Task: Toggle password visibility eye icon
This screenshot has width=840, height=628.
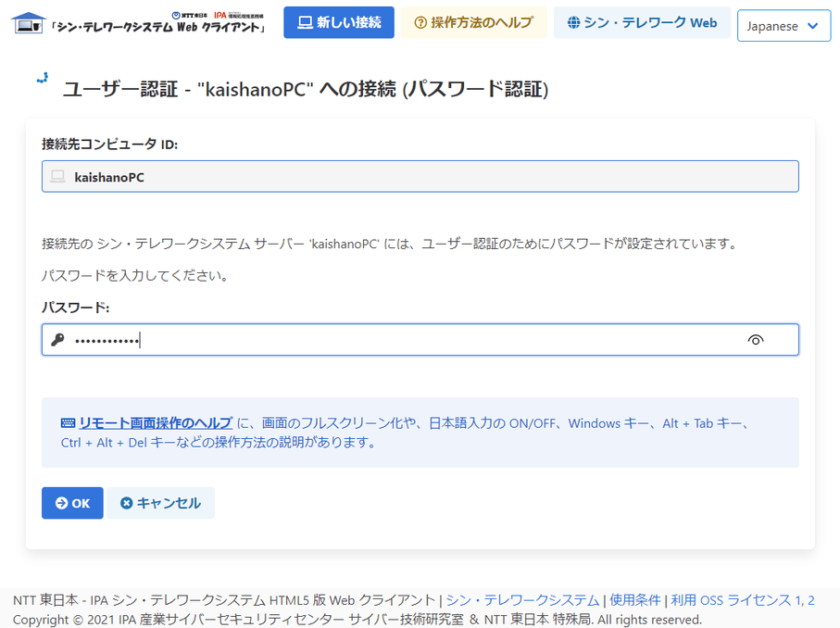Action: pos(756,340)
